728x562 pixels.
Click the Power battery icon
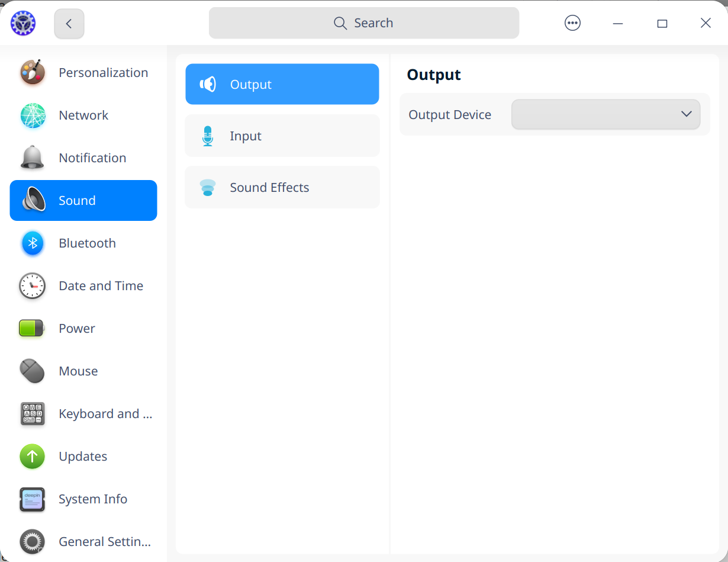[32, 328]
